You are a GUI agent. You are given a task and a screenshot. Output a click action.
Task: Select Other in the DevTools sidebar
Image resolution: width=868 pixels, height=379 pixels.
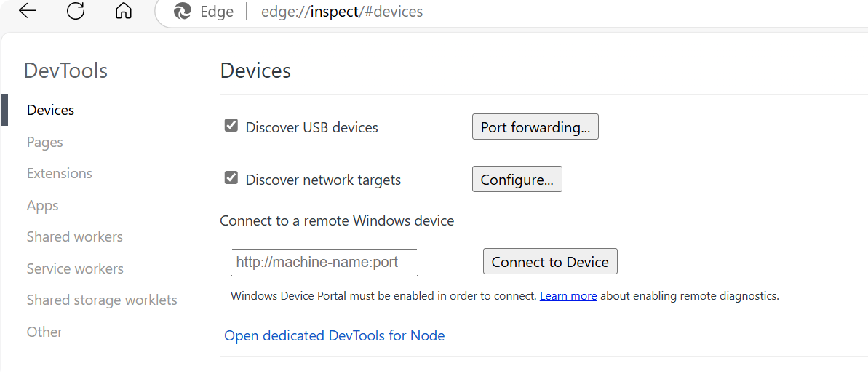pos(44,332)
